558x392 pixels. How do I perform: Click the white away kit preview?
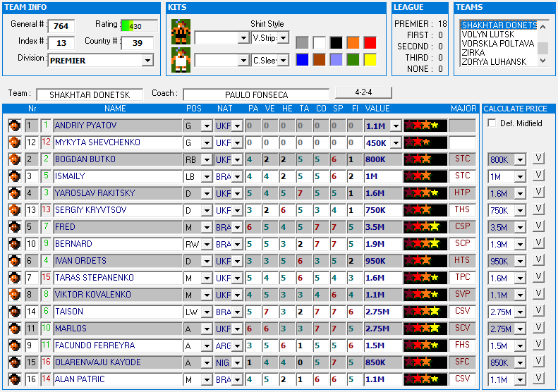[x=180, y=59]
